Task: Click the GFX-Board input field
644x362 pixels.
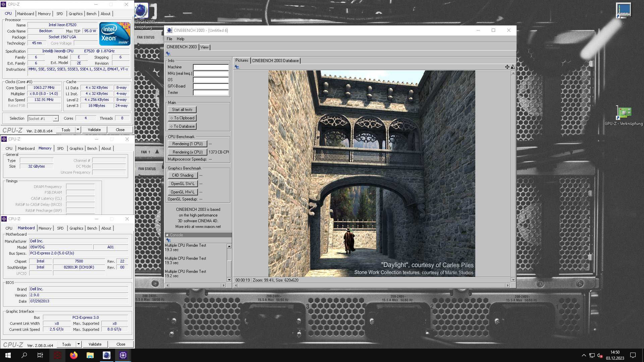Action: tap(211, 86)
